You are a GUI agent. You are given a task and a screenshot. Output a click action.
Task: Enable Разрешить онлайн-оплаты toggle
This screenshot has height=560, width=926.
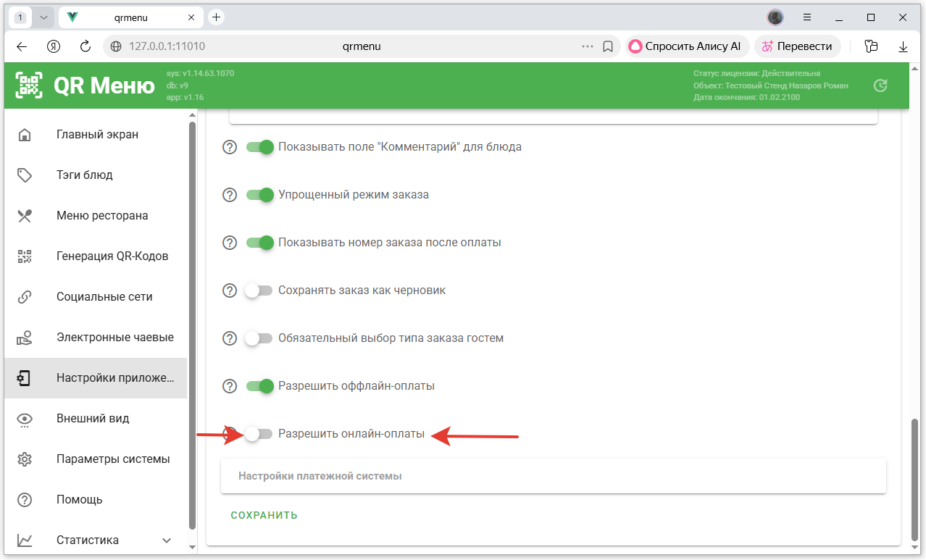(x=259, y=434)
